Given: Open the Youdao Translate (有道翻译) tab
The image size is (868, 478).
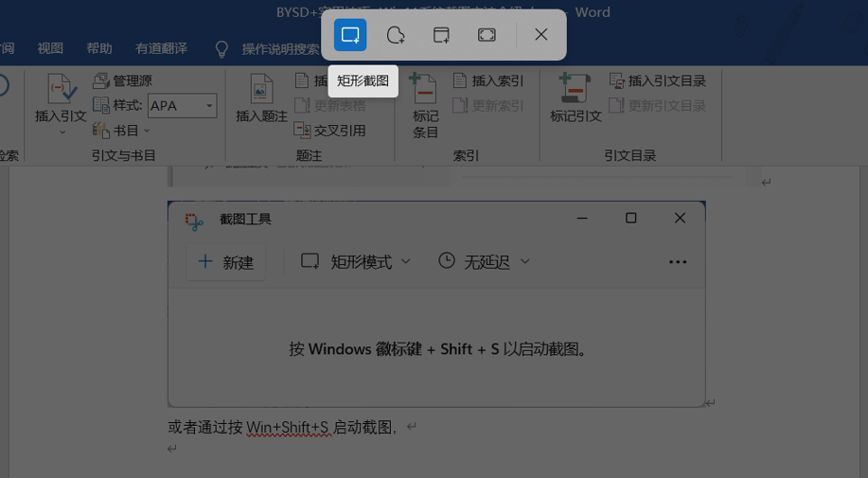Looking at the screenshot, I should [x=161, y=48].
